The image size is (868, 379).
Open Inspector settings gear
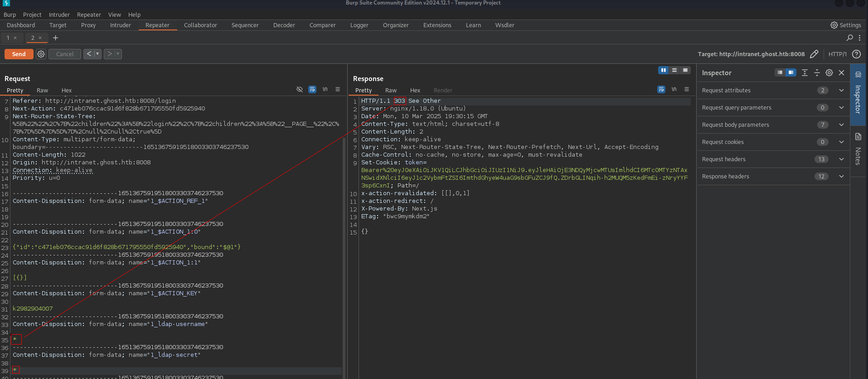829,72
